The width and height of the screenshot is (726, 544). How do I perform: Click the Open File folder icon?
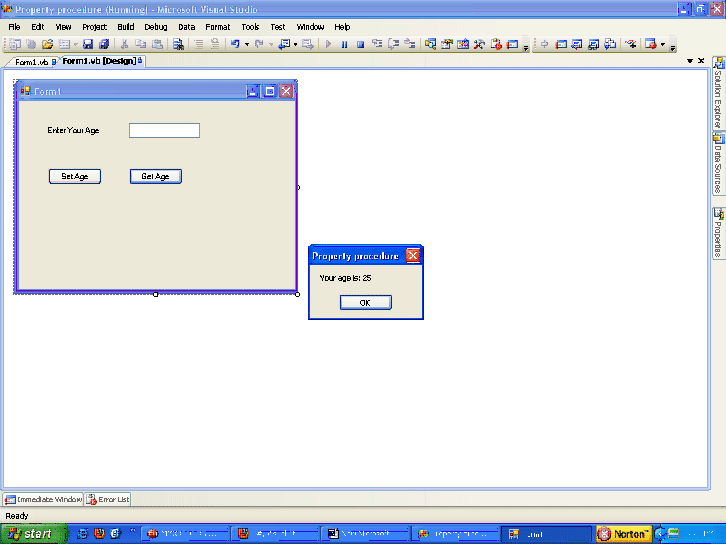coord(47,44)
